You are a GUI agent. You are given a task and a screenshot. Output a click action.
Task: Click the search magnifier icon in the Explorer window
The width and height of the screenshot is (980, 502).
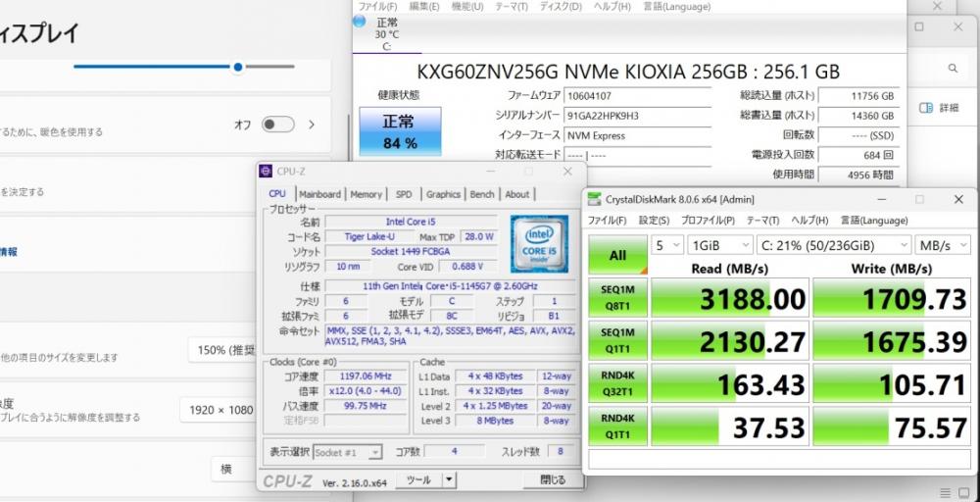click(953, 68)
